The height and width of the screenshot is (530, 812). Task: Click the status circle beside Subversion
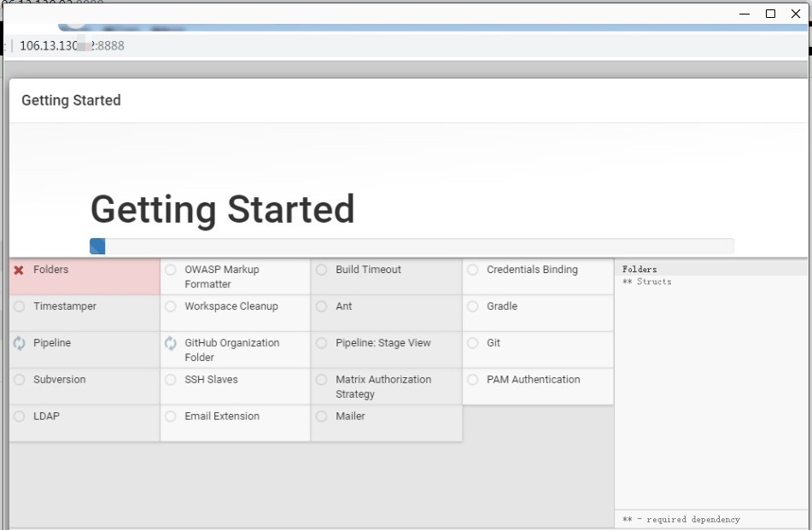click(x=19, y=380)
